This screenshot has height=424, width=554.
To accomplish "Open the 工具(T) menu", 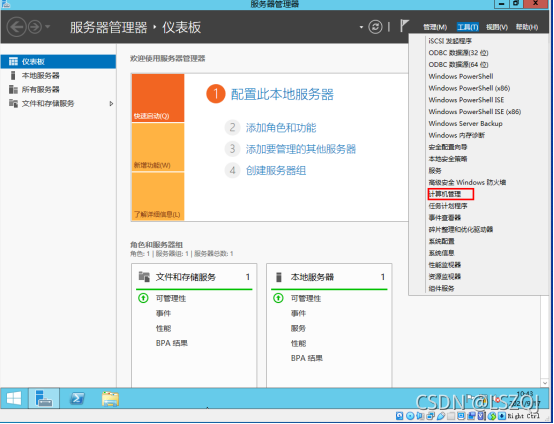I will point(467,27).
